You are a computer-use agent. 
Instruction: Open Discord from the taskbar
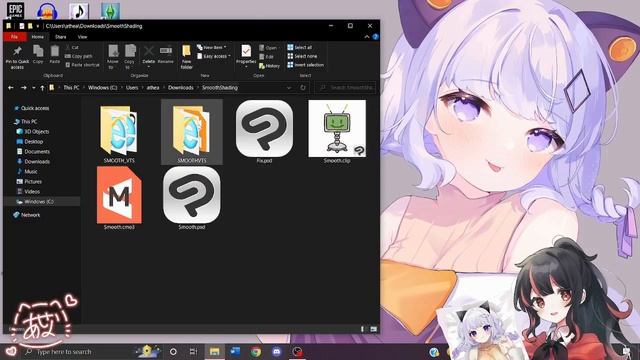[x=276, y=351]
